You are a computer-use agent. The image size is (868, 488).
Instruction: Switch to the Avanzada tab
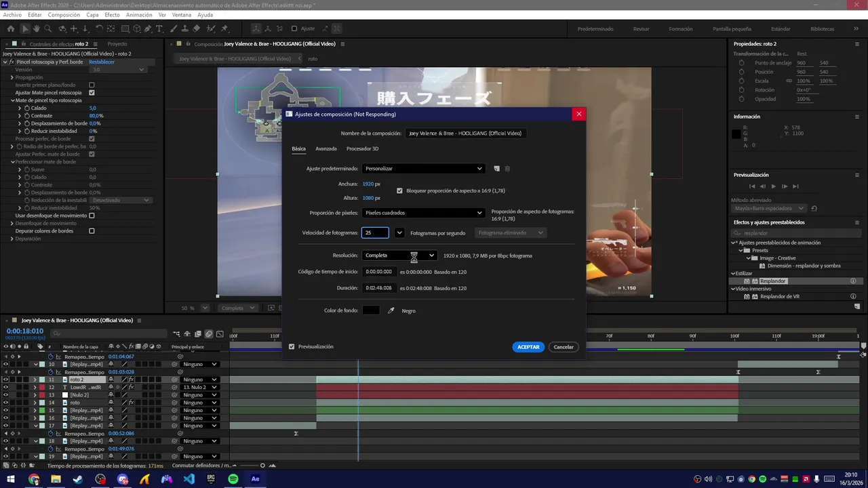(x=326, y=148)
